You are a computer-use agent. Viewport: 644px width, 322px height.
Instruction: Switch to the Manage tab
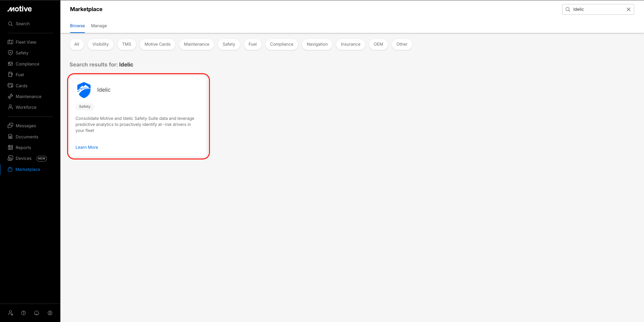pyautogui.click(x=99, y=26)
